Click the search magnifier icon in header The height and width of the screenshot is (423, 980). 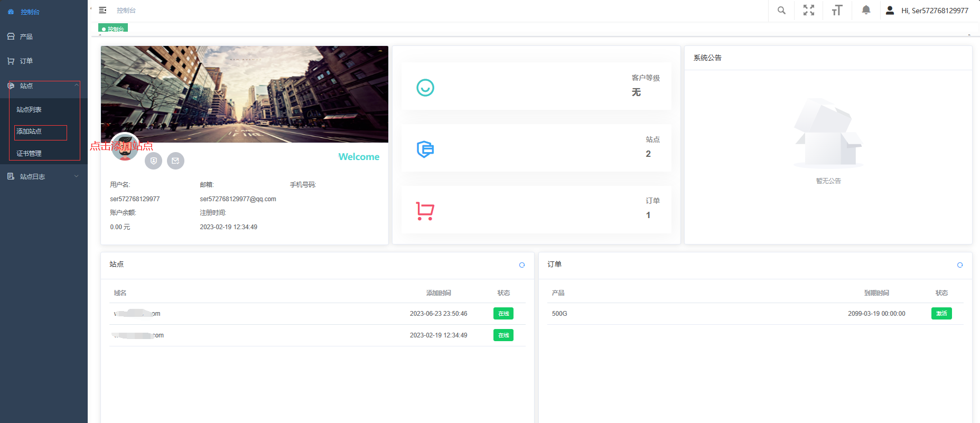tap(781, 11)
